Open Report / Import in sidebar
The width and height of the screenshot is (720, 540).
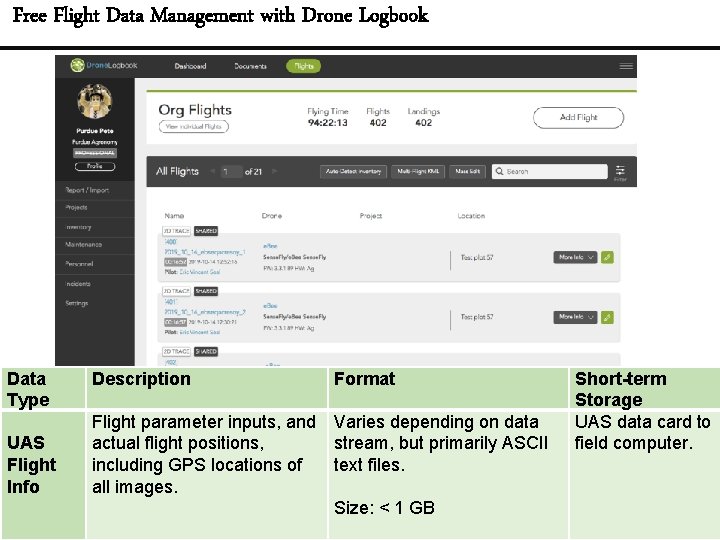pos(87,190)
